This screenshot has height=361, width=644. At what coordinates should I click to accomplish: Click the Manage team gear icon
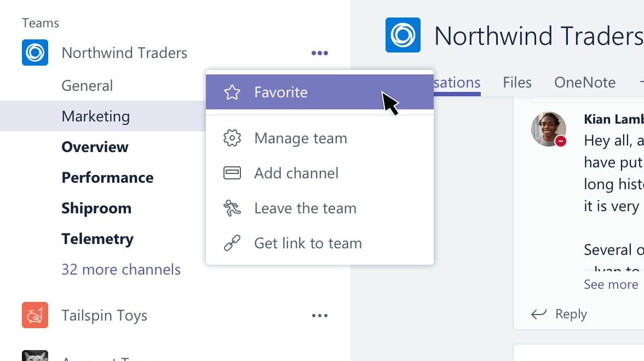point(232,138)
